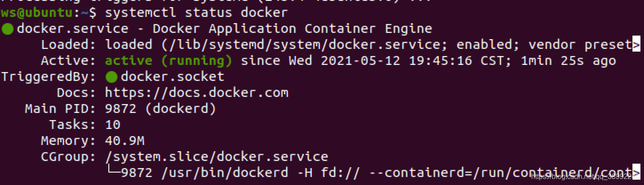Click the /system.slice/docker.service cgroup path

(217, 157)
